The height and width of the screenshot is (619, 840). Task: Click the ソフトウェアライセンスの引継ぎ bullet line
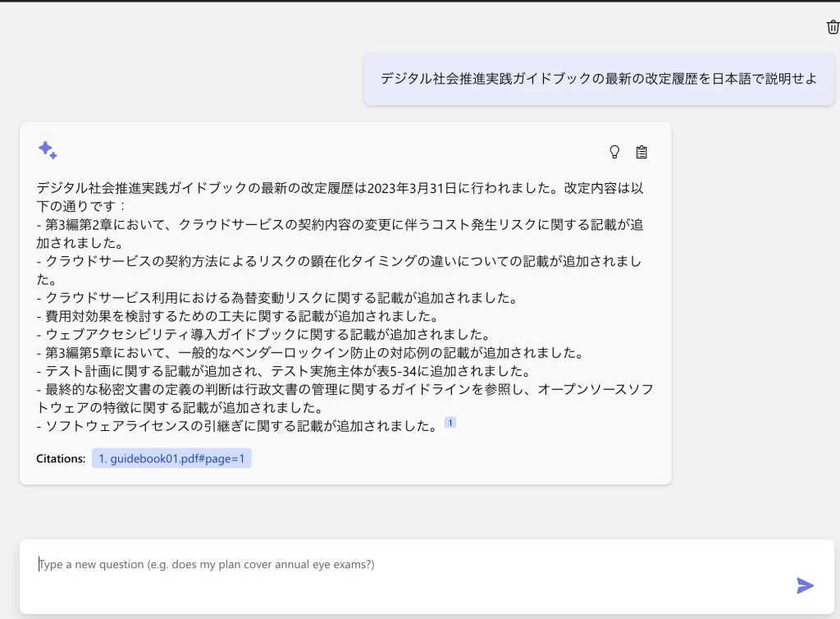(236, 426)
